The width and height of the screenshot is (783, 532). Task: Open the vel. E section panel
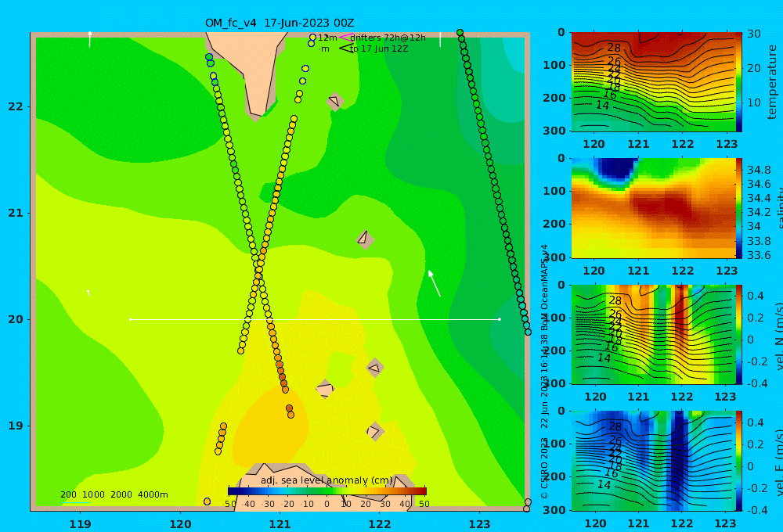pos(653,461)
